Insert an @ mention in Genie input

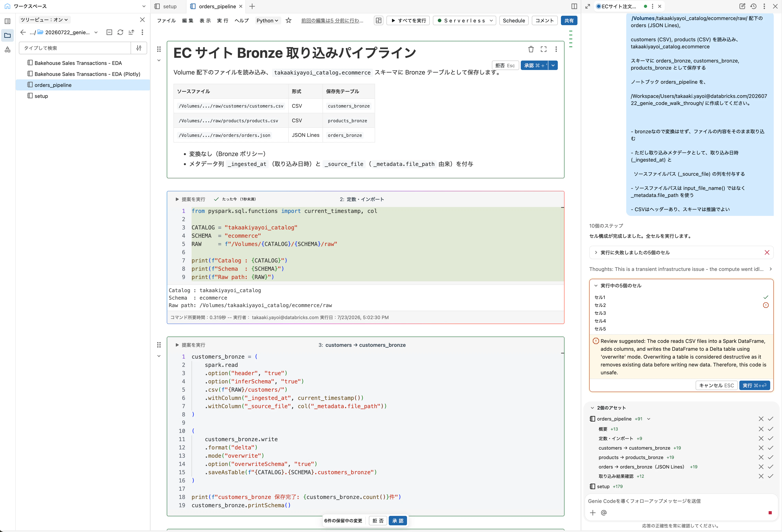(604, 513)
